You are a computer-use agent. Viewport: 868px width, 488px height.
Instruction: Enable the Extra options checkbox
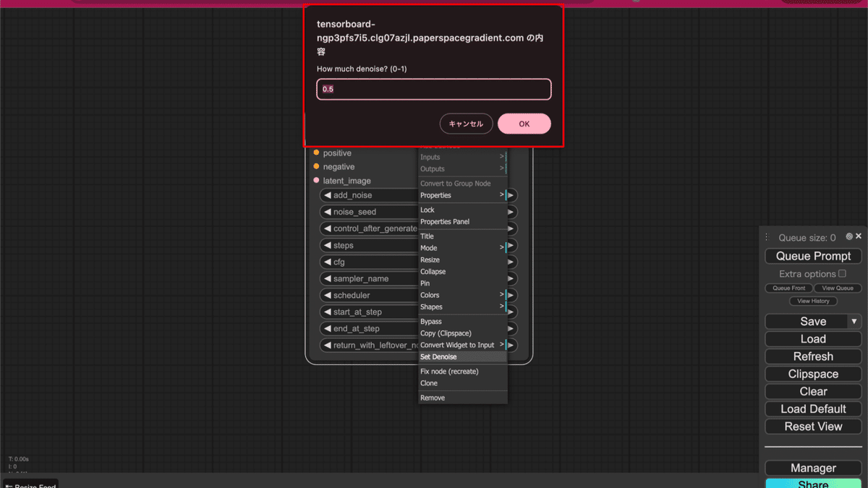click(x=842, y=273)
